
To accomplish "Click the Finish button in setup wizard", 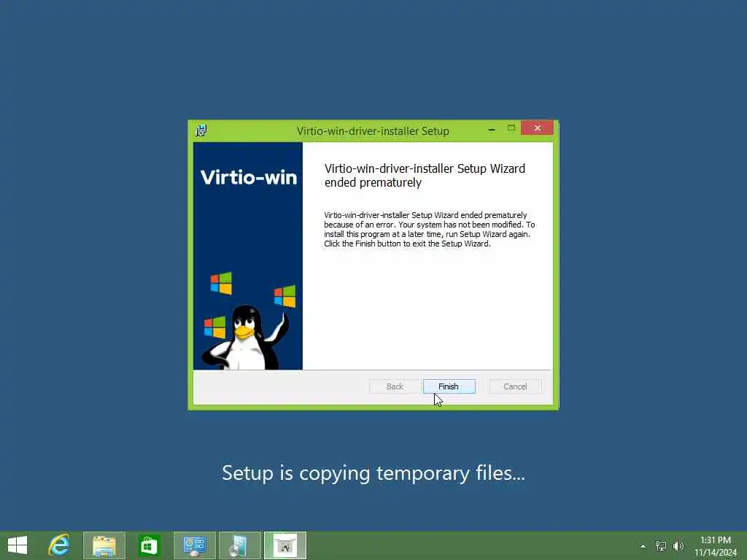I will tap(449, 386).
